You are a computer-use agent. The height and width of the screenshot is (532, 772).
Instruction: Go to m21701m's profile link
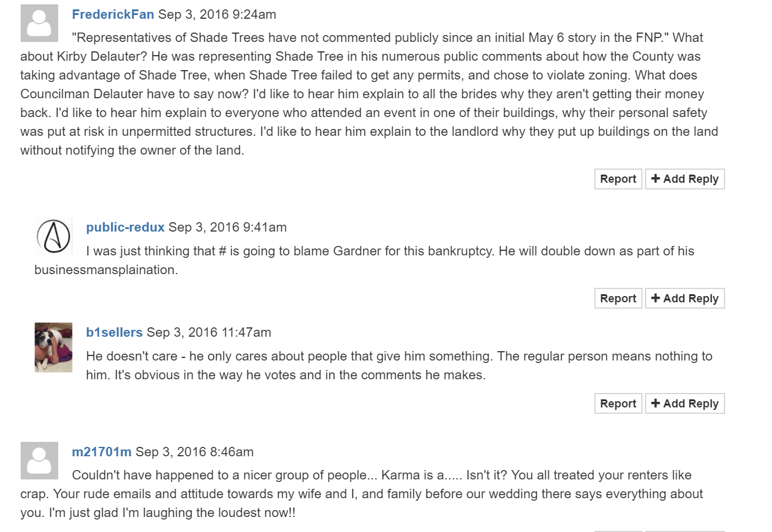click(101, 452)
